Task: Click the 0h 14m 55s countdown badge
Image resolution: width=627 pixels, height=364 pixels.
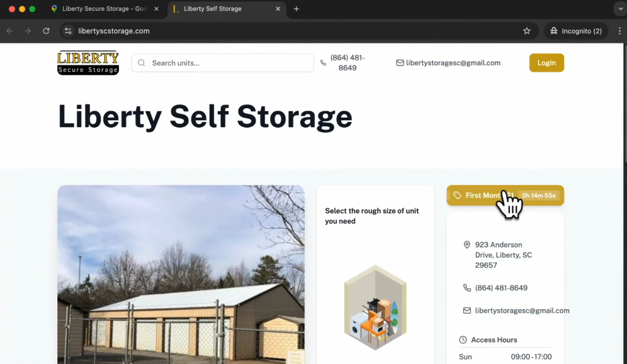Action: pos(539,195)
